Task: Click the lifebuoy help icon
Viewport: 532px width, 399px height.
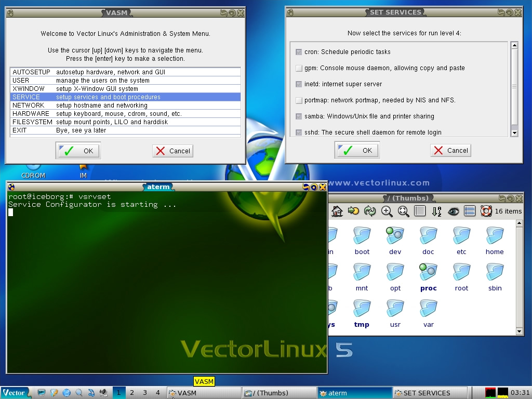Action: point(486,211)
